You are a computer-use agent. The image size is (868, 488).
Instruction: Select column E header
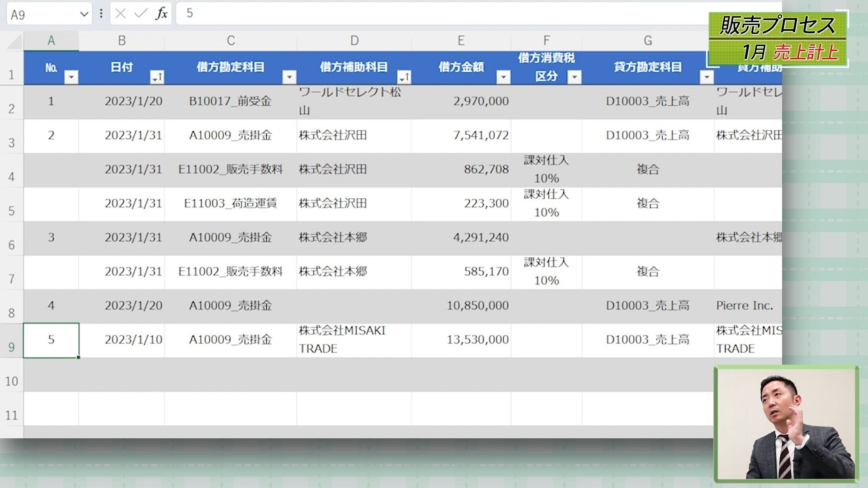(461, 41)
